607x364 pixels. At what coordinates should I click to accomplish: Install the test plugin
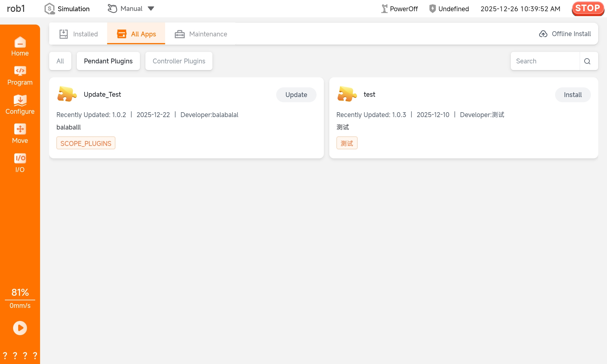click(x=573, y=95)
